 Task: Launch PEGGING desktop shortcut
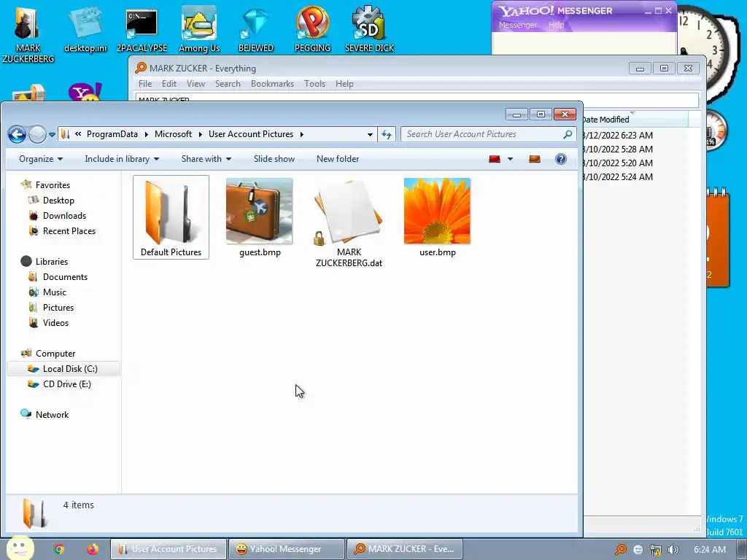312,29
